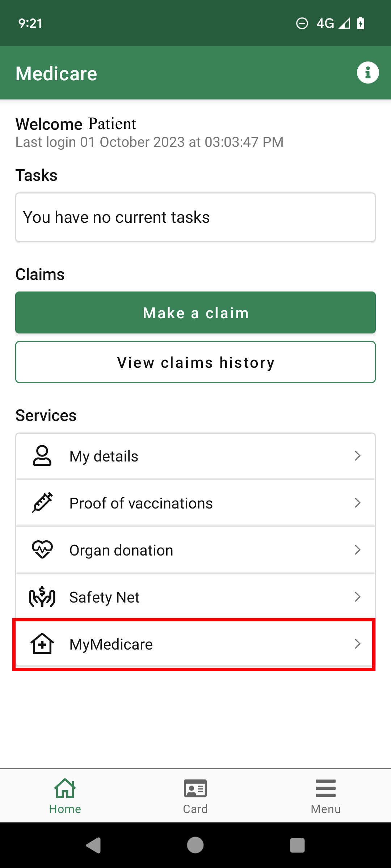Open the Menu tab

pyautogui.click(x=325, y=796)
